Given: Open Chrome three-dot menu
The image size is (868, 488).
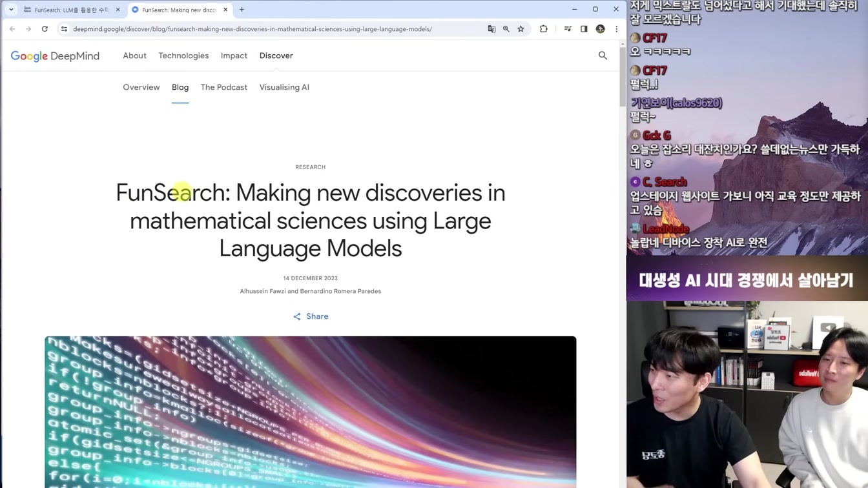Looking at the screenshot, I should point(616,29).
